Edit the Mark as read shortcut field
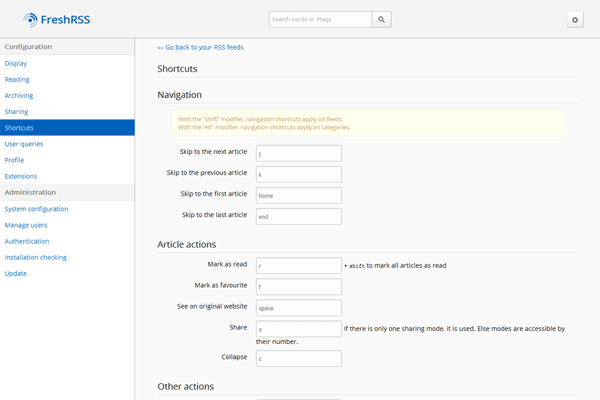The image size is (600, 400). point(298,266)
